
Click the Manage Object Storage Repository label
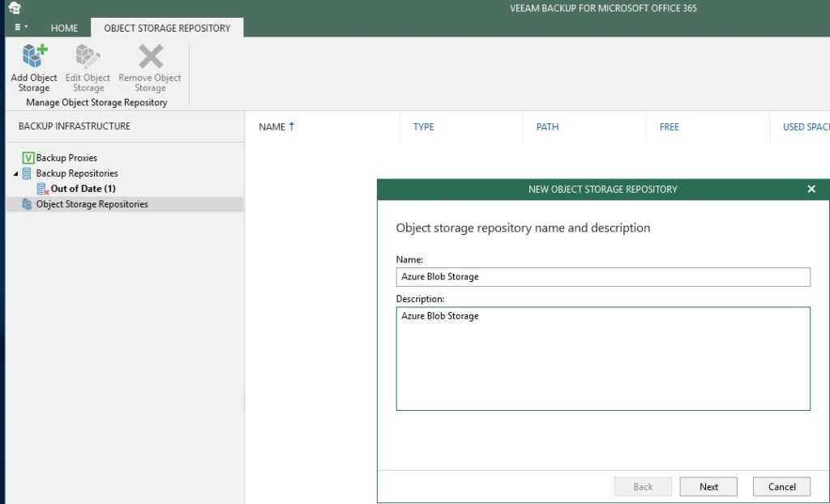click(96, 102)
